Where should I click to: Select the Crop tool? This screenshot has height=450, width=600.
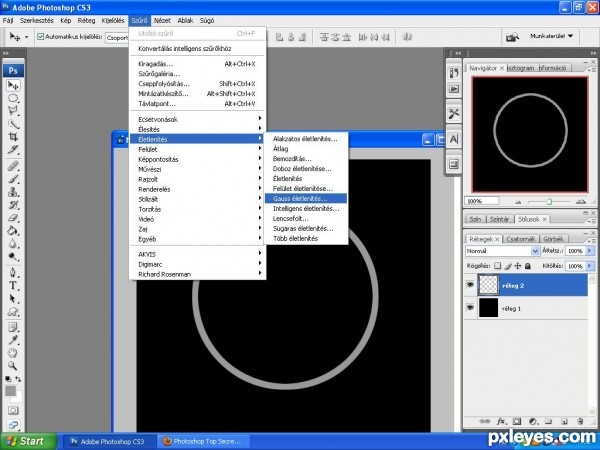click(x=13, y=137)
